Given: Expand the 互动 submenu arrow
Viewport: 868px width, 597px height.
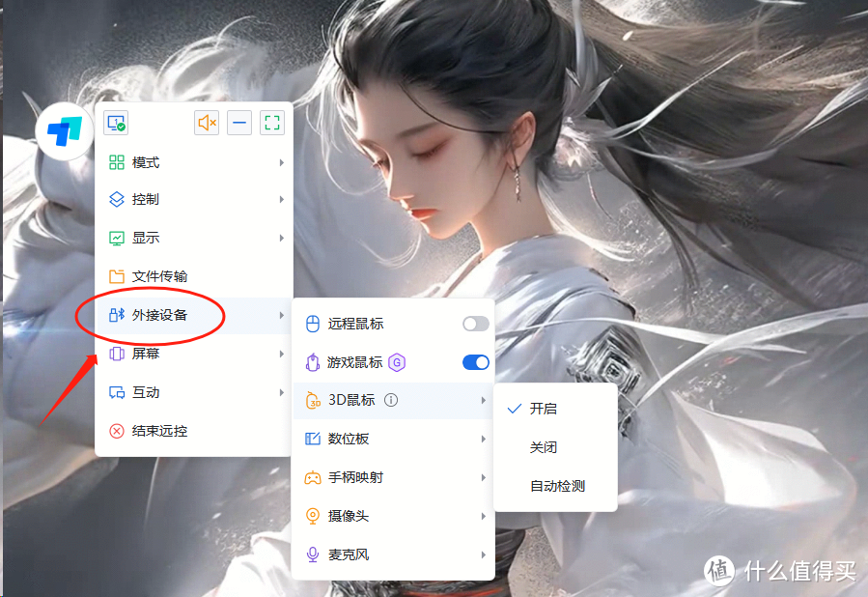Looking at the screenshot, I should point(282,392).
